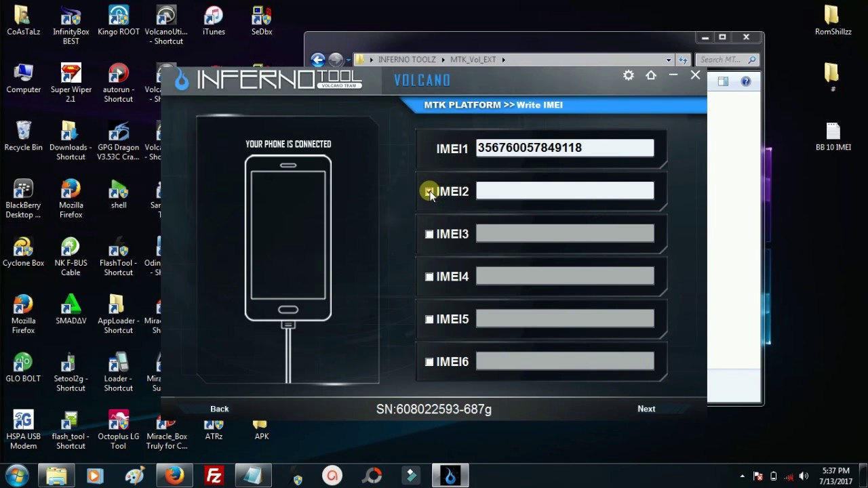Show hidden tray icons arrow
This screenshot has width=868, height=488.
743,476
